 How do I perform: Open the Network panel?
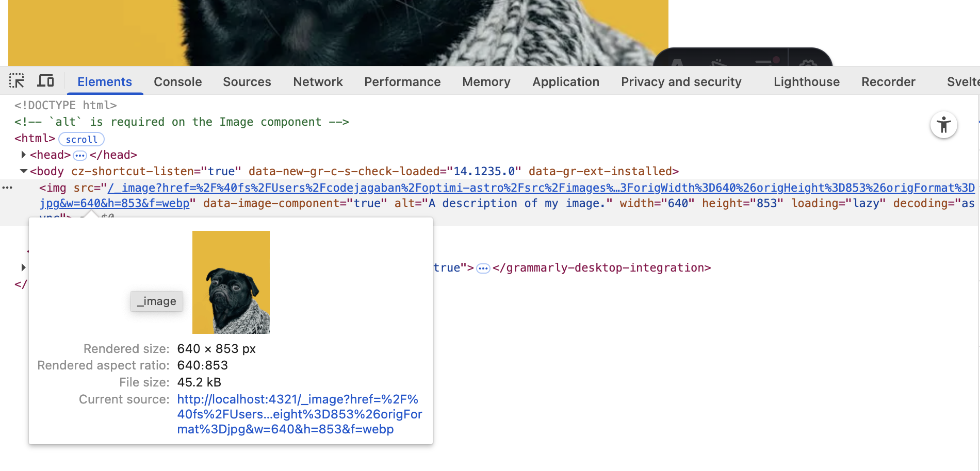click(318, 81)
